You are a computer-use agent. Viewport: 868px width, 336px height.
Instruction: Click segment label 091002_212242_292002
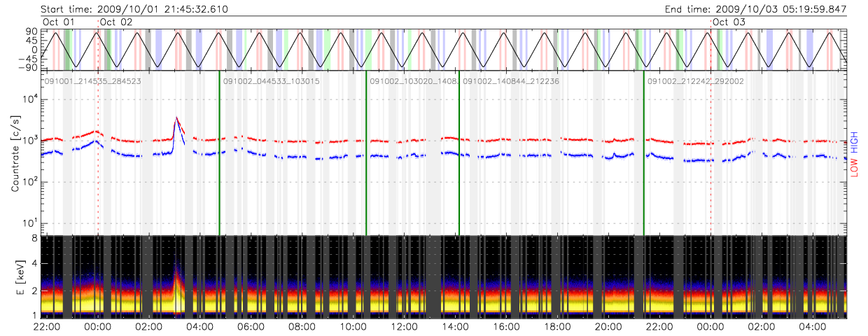tap(695, 81)
